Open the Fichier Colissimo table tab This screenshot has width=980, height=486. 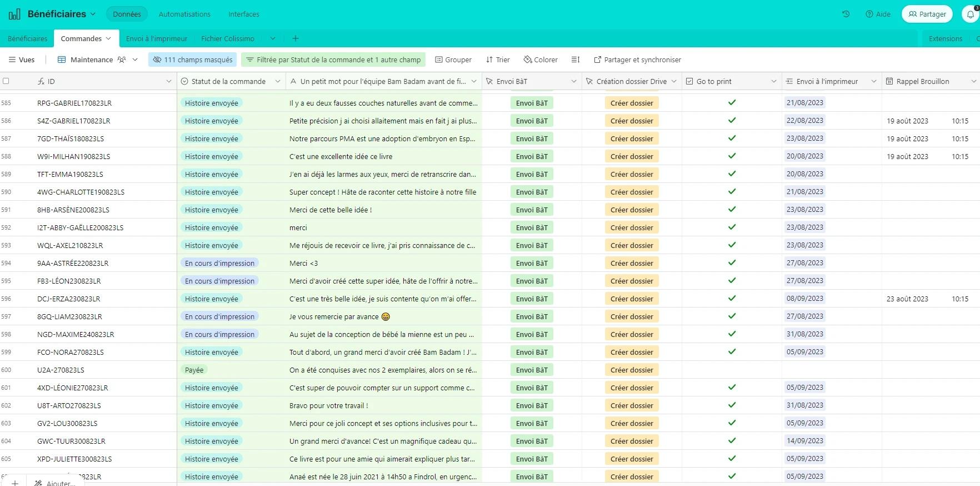point(228,38)
